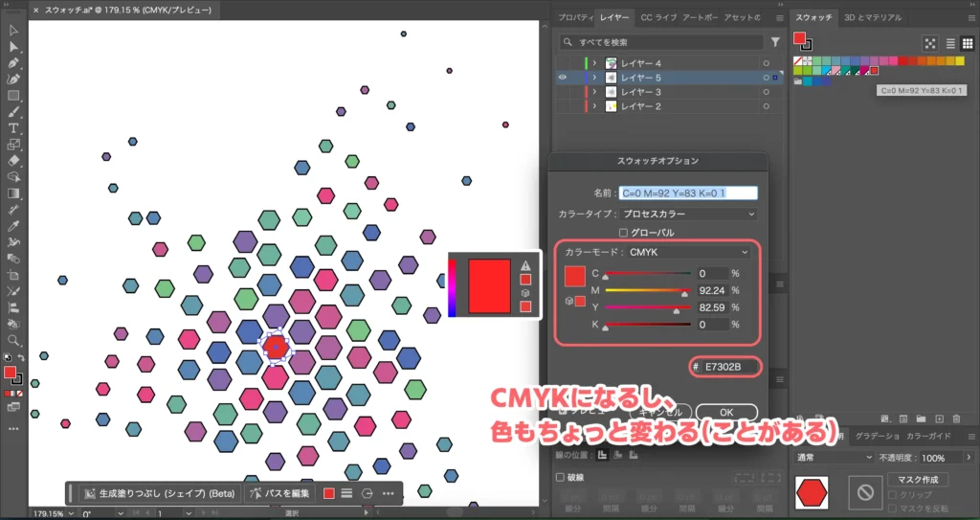Switch swatches to list view

(950, 43)
